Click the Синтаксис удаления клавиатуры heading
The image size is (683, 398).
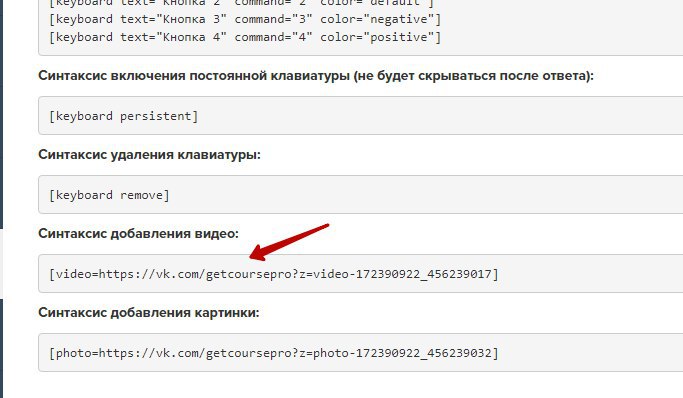(149, 155)
